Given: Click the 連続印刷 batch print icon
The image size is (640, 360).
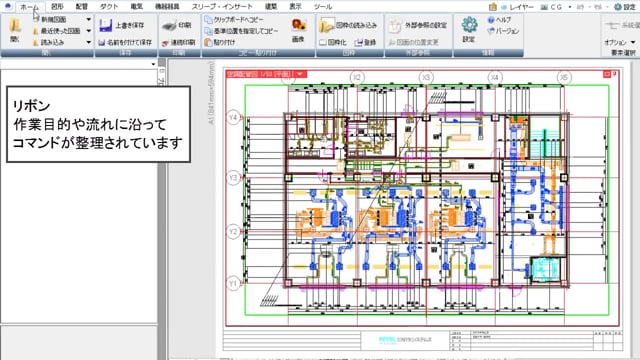Looking at the screenshot, I should (165, 42).
